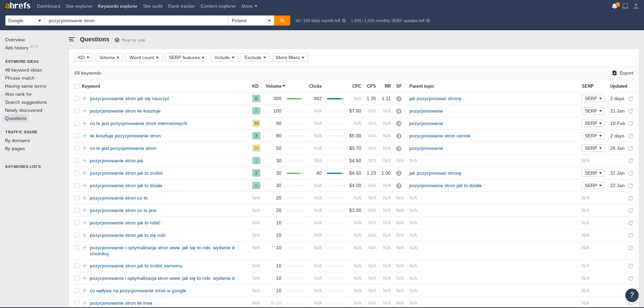The image size is (644, 308).
Task: Click plus icon for 'co wpływa na pozycjonowanie stron w google'
Action: (85, 291)
